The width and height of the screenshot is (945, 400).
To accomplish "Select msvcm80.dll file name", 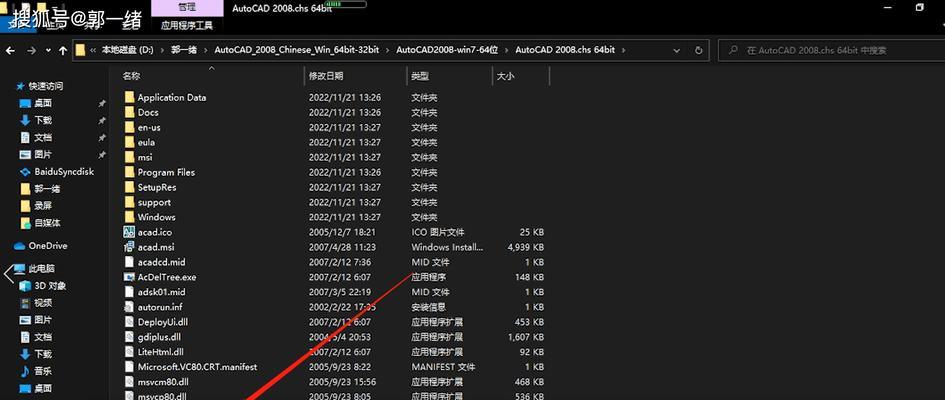I will coord(163,381).
